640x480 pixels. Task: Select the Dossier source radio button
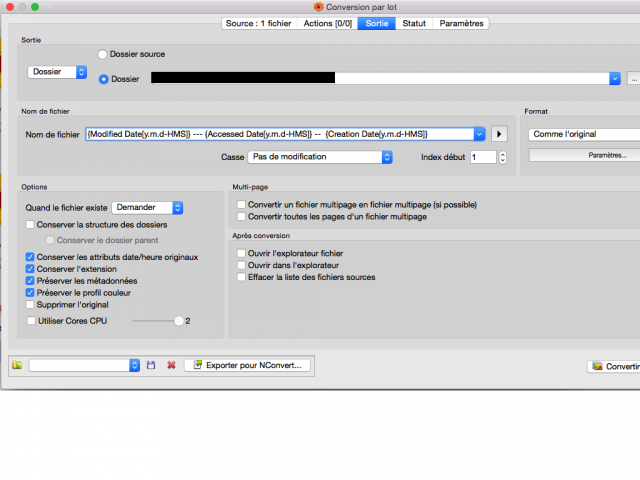coord(102,54)
